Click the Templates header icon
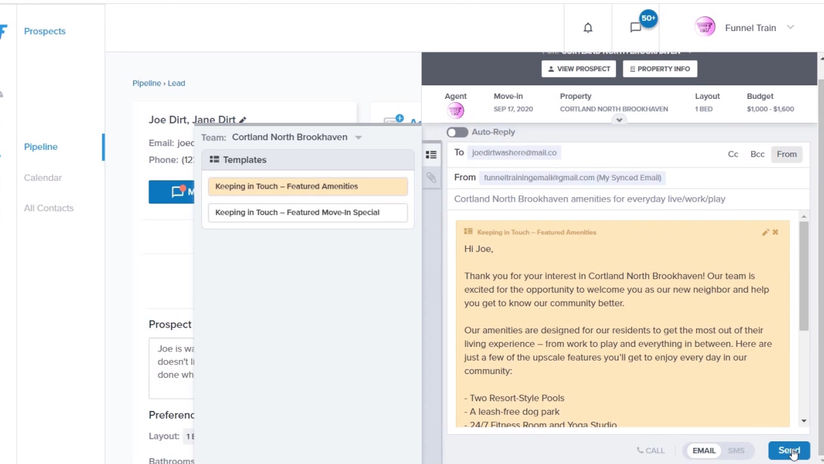The width and height of the screenshot is (824, 464). coord(214,159)
